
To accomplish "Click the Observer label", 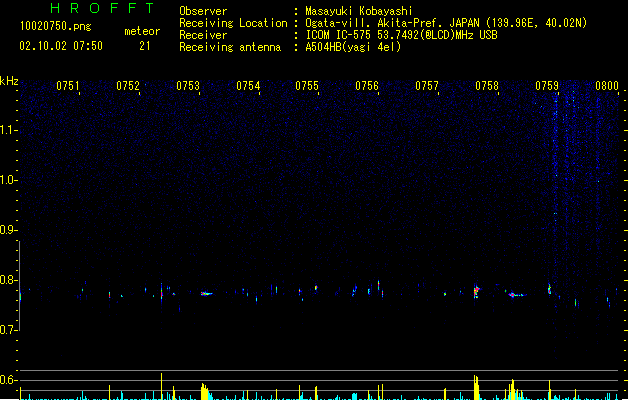I will 203,11.
